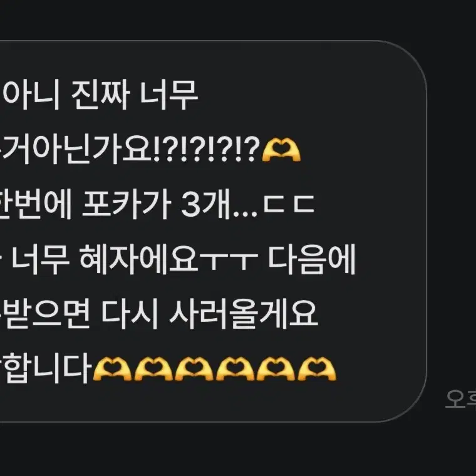Click the heart hands emoji after 거아닌가요!?!?!?!?
Screen dimensions: 476x476
pos(281,150)
